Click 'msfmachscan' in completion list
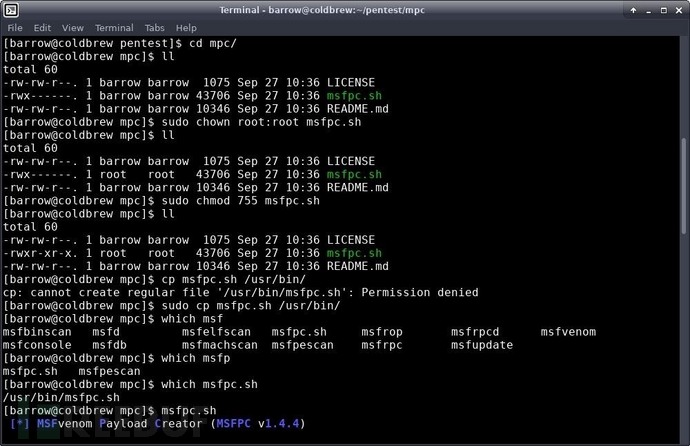 220,345
